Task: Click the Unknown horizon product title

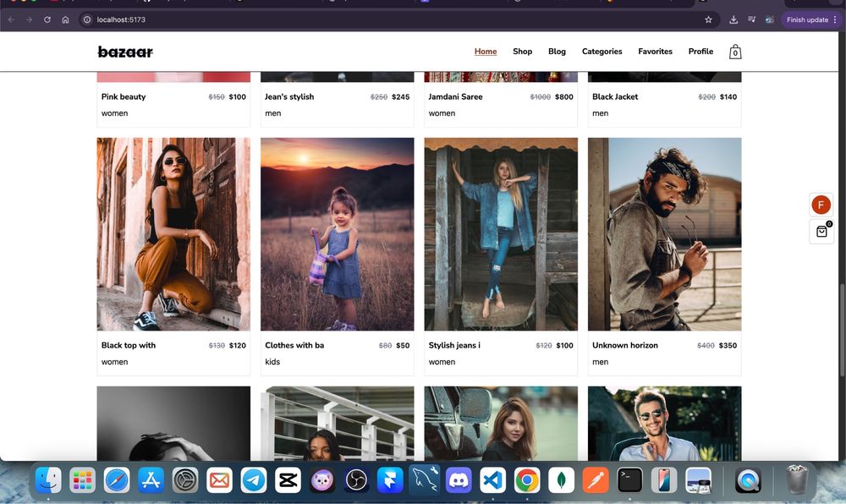Action: tap(625, 345)
